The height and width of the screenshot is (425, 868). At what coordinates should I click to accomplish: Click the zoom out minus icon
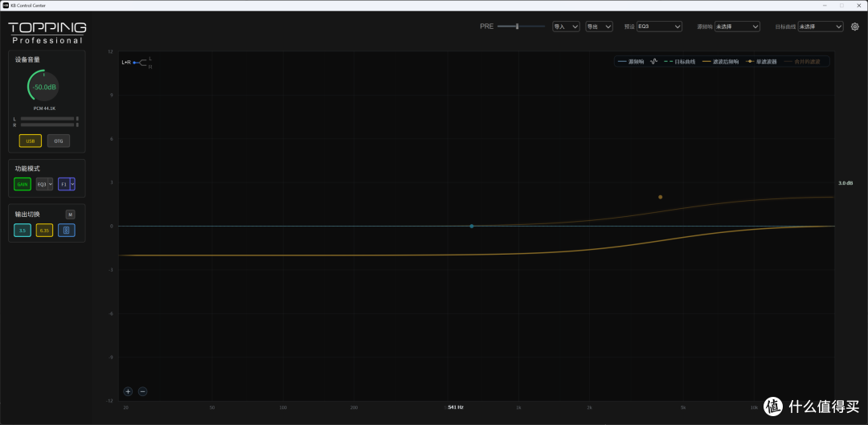point(142,391)
